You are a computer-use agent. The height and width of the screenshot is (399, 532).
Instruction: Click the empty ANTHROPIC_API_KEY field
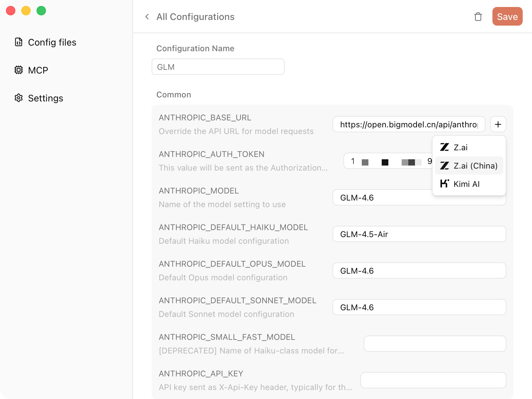click(x=433, y=380)
